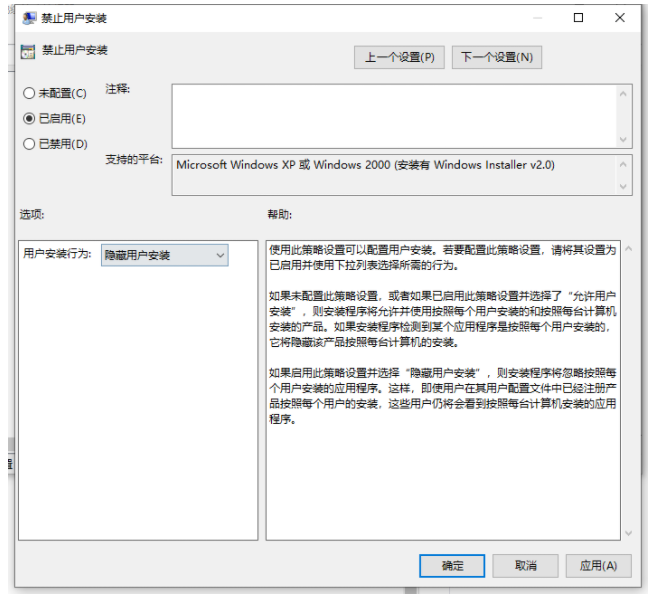Confirm changes with the 确定 button
This screenshot has width=653, height=596.
coord(452,566)
